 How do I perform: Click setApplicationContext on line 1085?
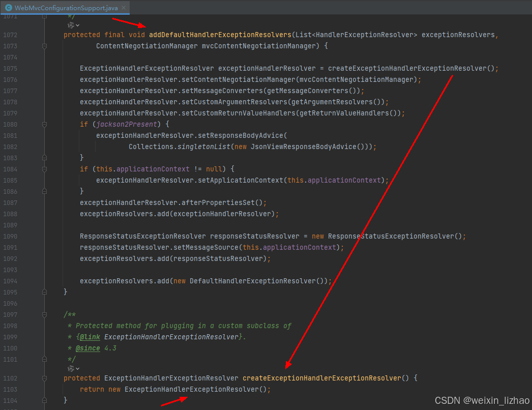[241, 180]
